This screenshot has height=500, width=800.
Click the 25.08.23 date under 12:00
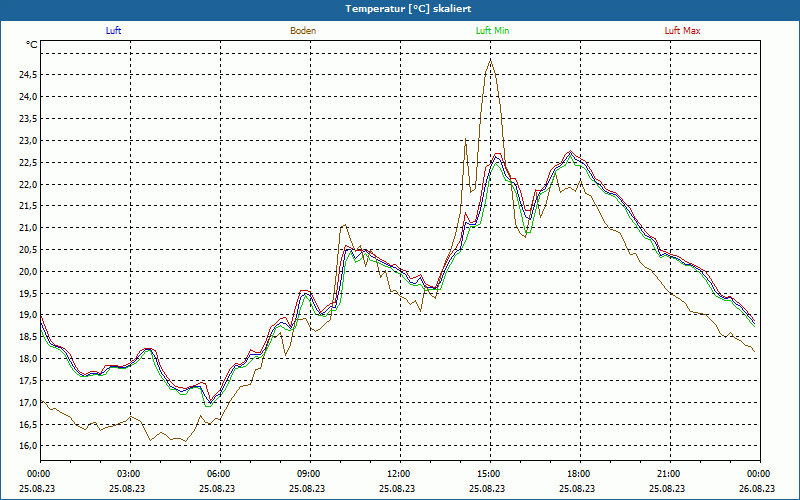398,488
